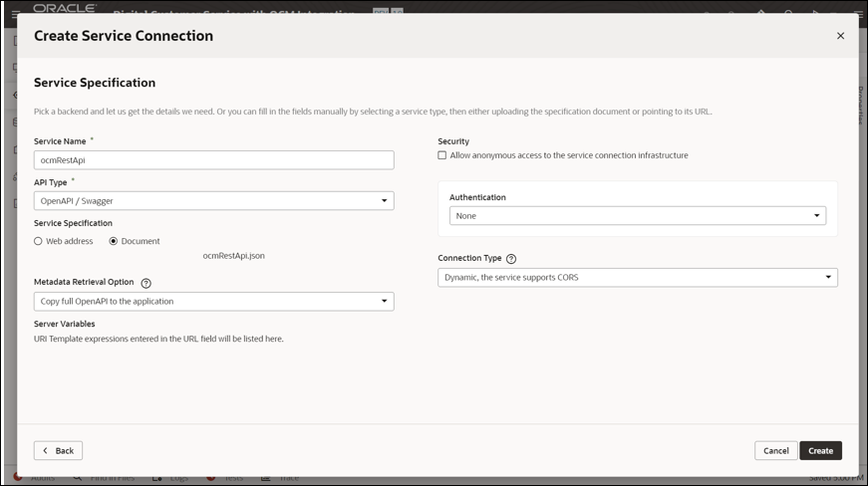The width and height of the screenshot is (868, 486).
Task: Close the Create Service Connection dialog
Action: click(840, 36)
